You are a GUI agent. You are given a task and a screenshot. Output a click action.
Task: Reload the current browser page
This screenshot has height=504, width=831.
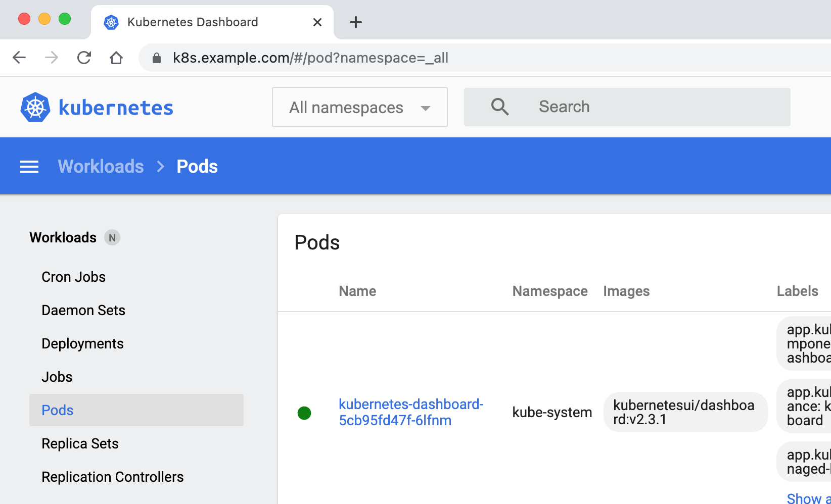(84, 58)
